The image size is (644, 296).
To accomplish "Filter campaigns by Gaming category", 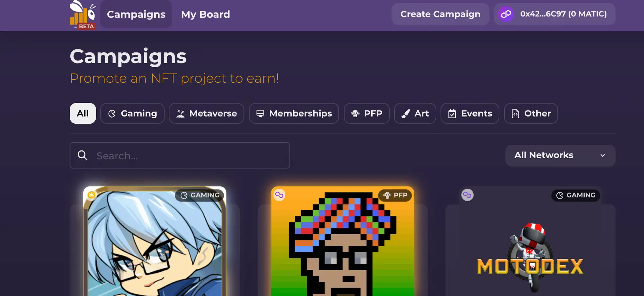I will [132, 114].
